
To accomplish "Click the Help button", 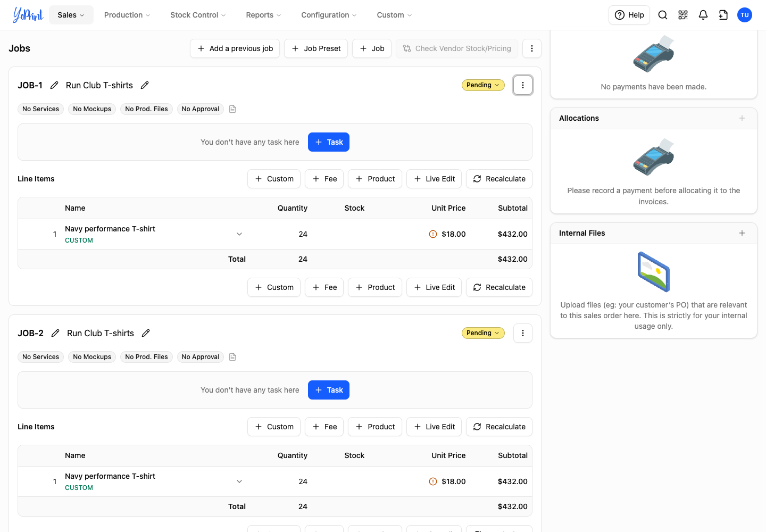I will (629, 15).
